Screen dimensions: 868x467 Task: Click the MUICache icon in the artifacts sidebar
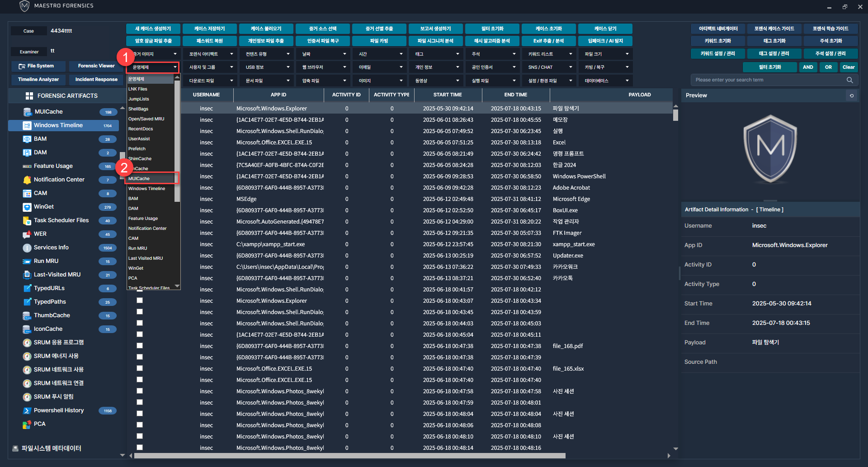[x=27, y=112]
